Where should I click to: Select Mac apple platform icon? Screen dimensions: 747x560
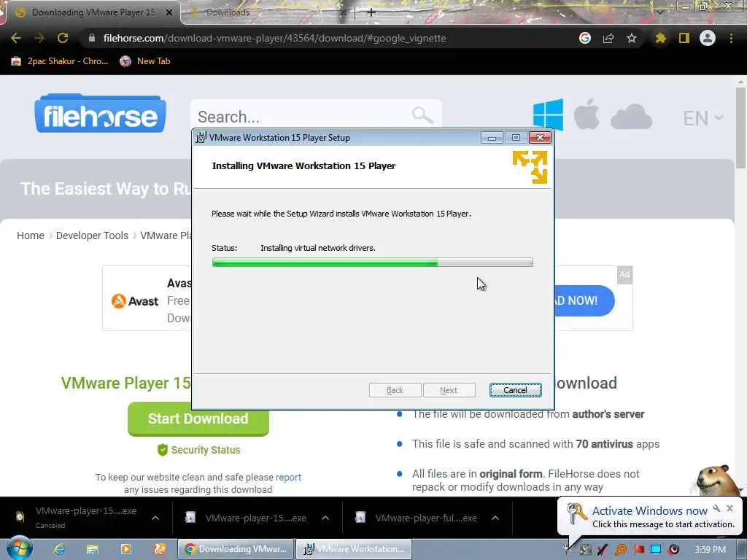click(x=587, y=114)
